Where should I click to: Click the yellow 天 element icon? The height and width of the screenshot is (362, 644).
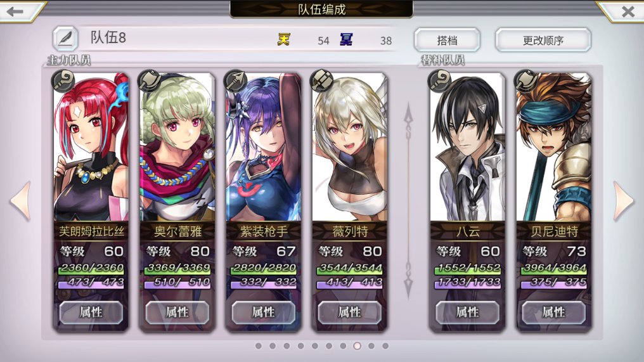(x=283, y=39)
